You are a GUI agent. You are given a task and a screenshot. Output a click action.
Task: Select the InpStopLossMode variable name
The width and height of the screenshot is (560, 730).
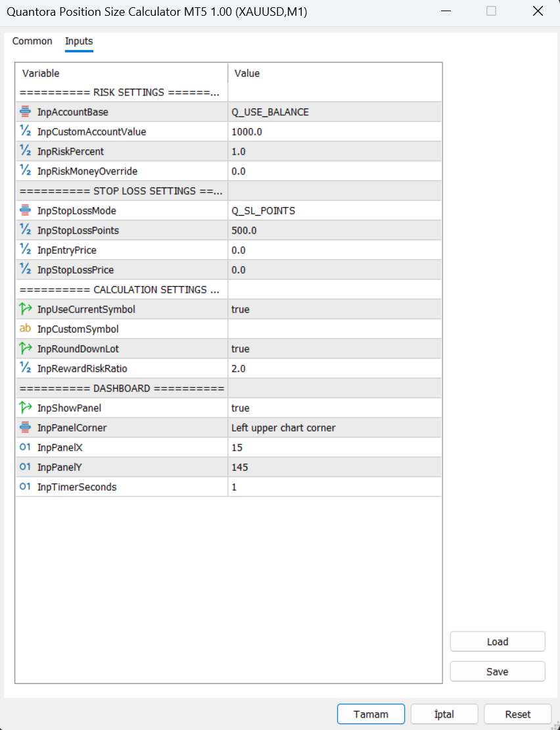pyautogui.click(x=77, y=210)
